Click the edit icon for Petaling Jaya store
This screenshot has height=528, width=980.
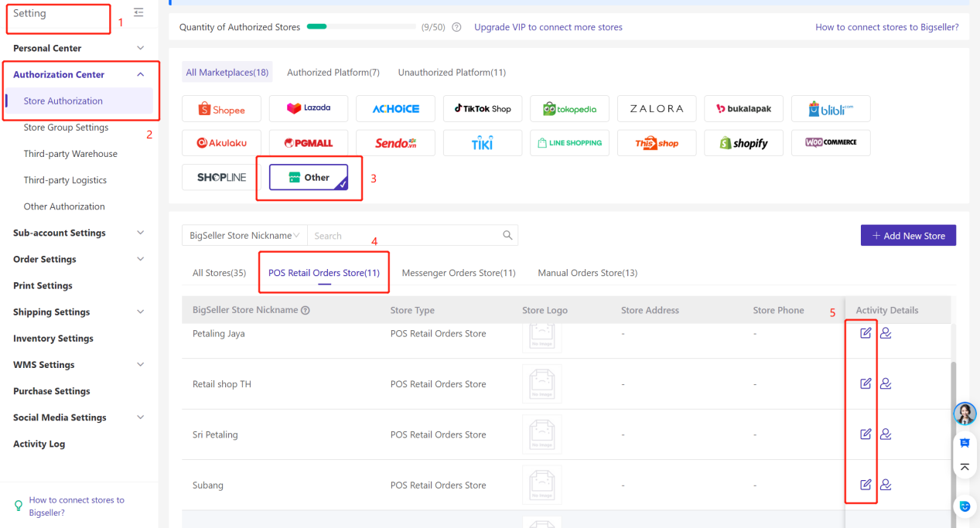point(864,332)
